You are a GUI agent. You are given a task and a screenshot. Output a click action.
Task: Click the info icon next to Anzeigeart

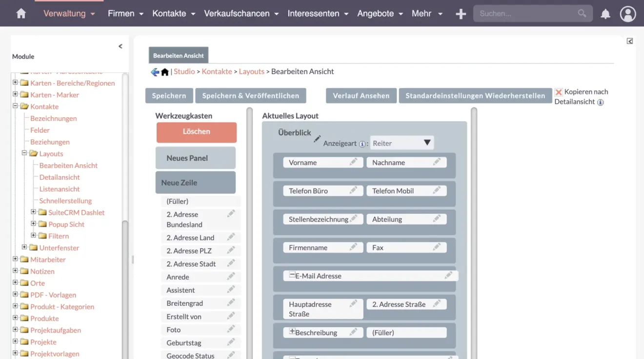[362, 144]
